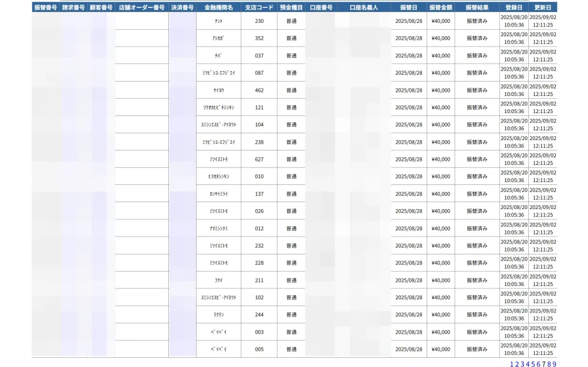
Task: Click the 更新日 column header
Action: (543, 7)
